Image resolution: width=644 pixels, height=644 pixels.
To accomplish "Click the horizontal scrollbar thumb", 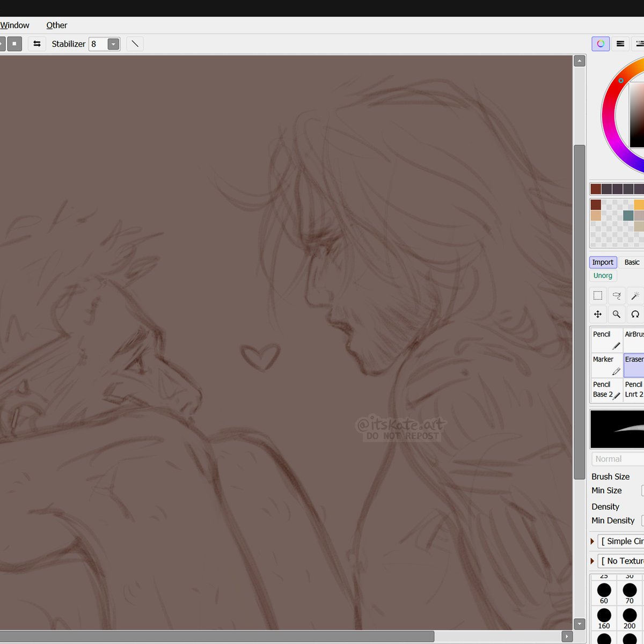I will [x=217, y=636].
